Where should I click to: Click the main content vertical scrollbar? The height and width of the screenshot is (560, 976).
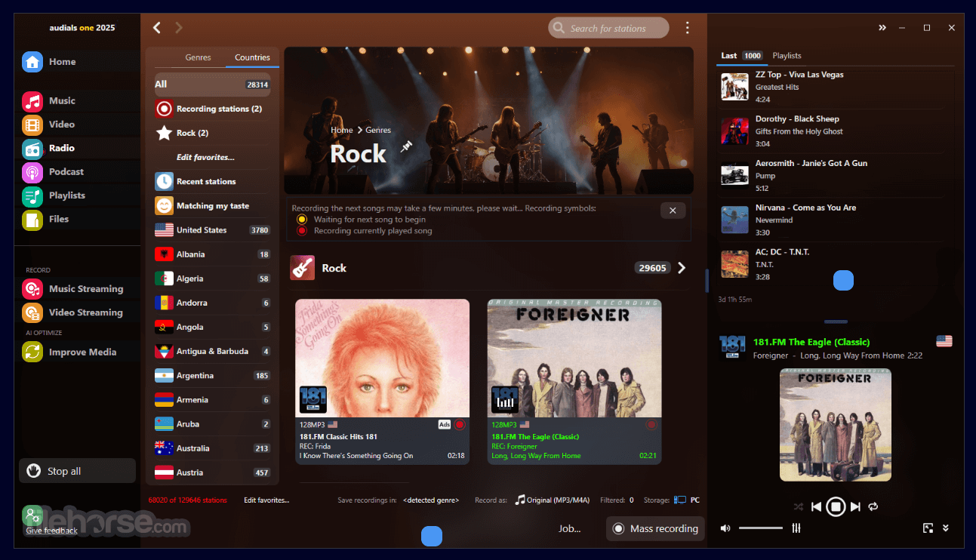coord(706,281)
